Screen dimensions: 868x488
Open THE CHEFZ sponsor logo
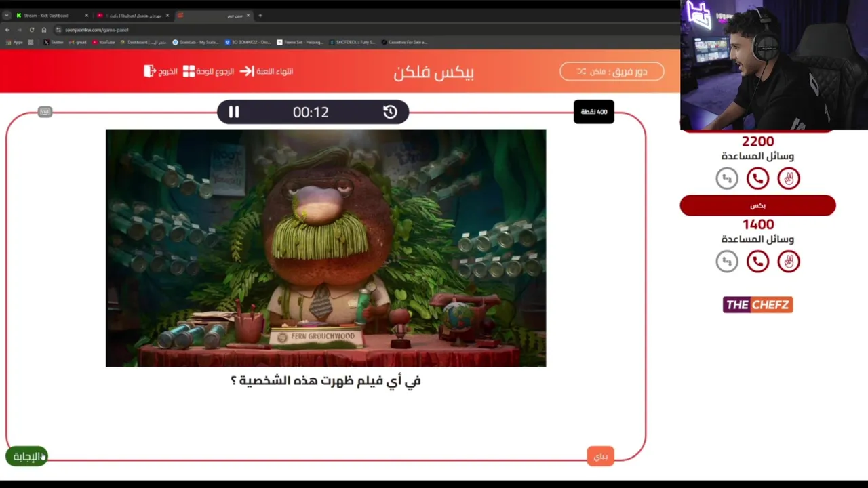[757, 304]
